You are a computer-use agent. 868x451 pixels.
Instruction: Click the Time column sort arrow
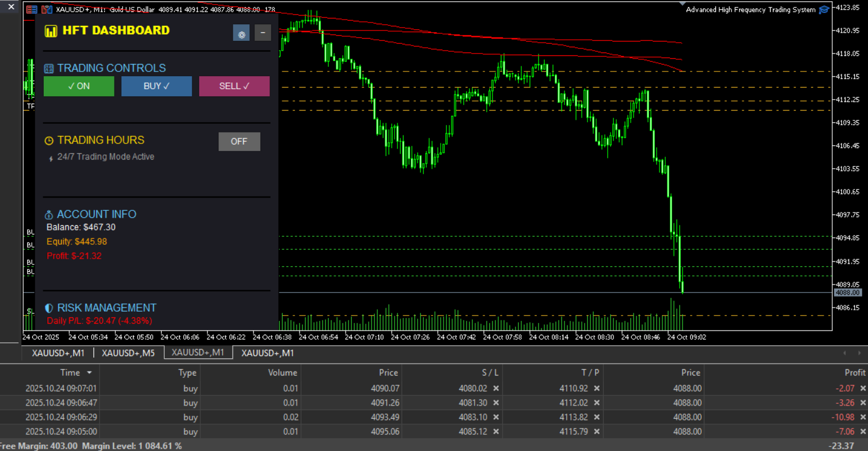(89, 373)
